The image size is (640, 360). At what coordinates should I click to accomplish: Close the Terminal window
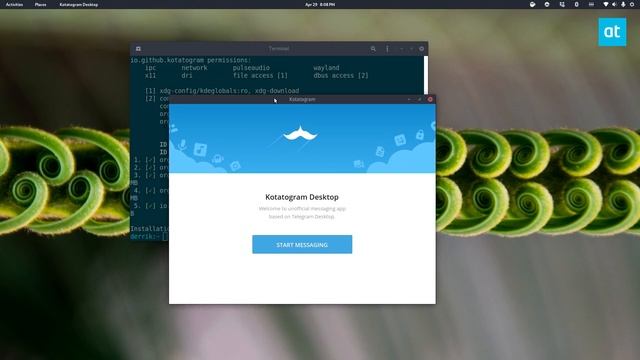422,49
